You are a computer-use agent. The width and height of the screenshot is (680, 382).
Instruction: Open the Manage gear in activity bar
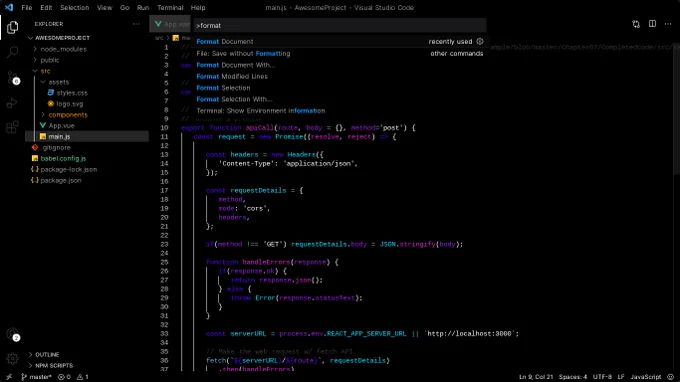click(13, 359)
